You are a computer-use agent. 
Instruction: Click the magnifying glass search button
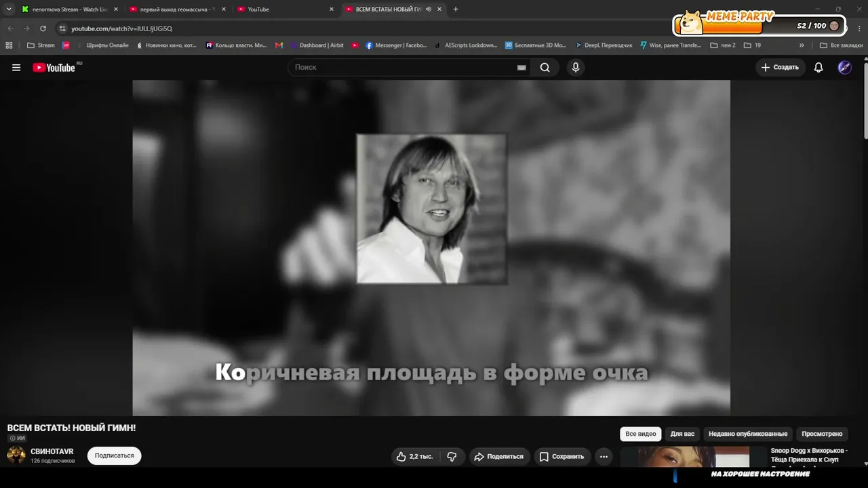pos(545,68)
